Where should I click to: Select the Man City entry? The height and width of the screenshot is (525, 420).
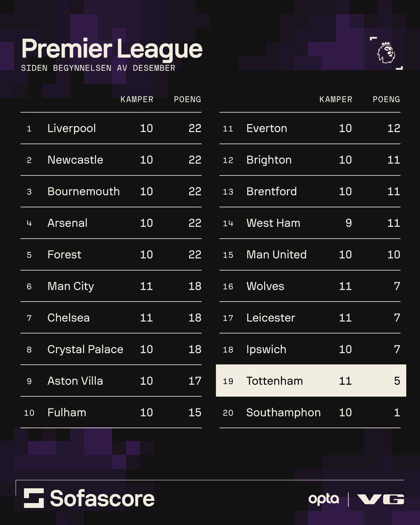point(71,286)
